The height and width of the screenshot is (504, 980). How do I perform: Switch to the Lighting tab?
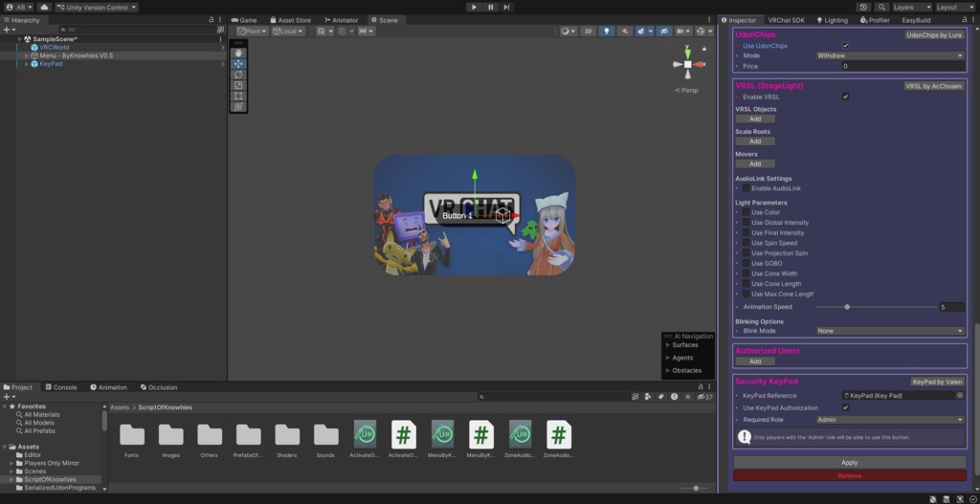point(832,20)
